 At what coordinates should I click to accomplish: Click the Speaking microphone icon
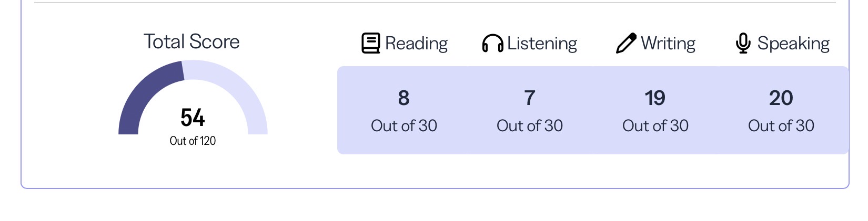[743, 43]
